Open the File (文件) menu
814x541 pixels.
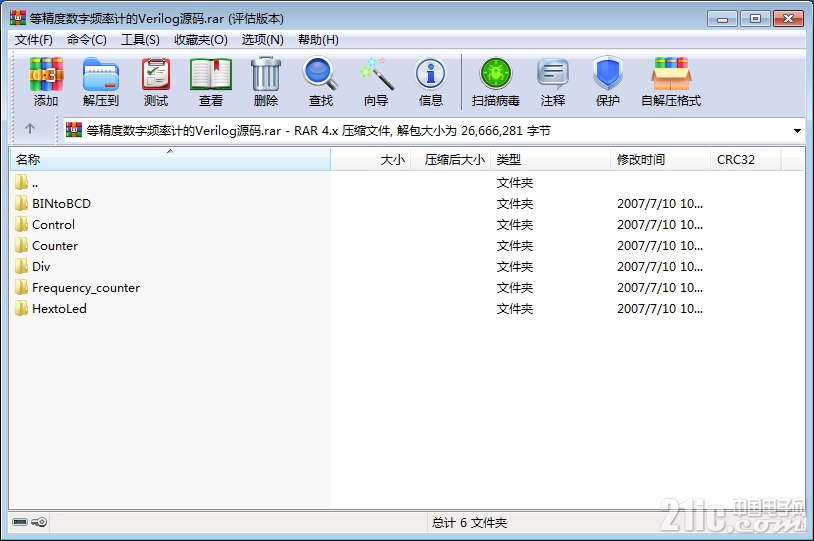(x=33, y=40)
